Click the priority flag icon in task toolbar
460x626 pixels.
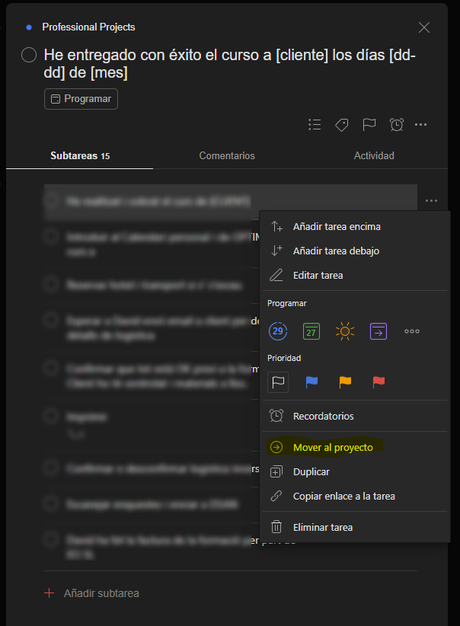[x=369, y=125]
